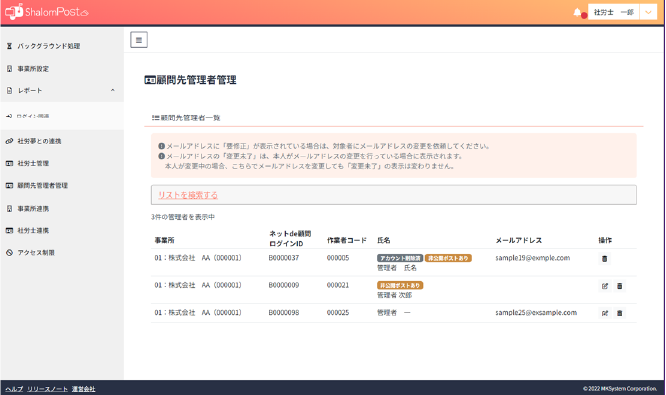Click the name 管理者 氏名

tap(397, 268)
